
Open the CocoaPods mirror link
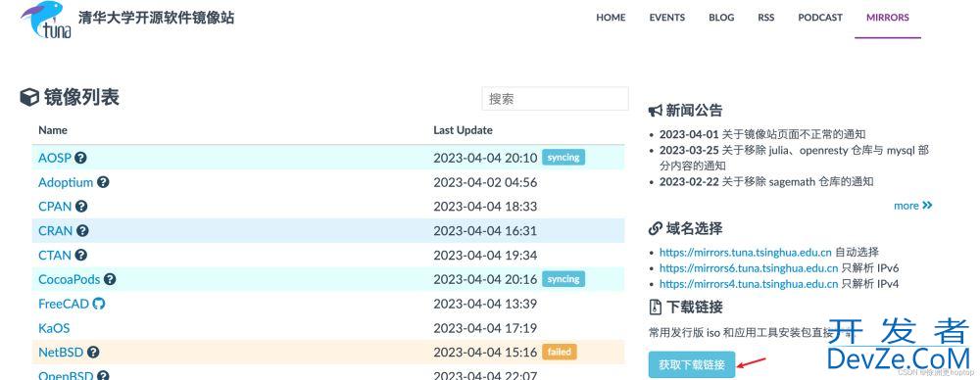coord(70,279)
